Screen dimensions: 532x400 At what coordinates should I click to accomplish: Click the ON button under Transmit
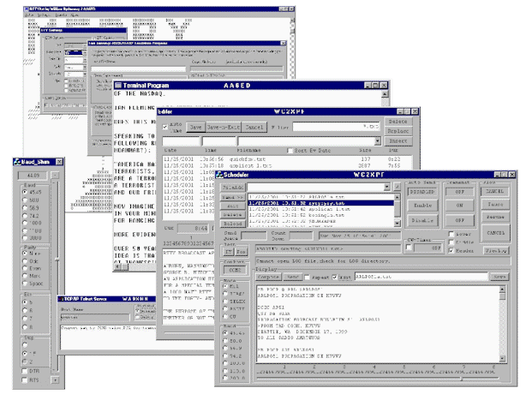(x=459, y=206)
